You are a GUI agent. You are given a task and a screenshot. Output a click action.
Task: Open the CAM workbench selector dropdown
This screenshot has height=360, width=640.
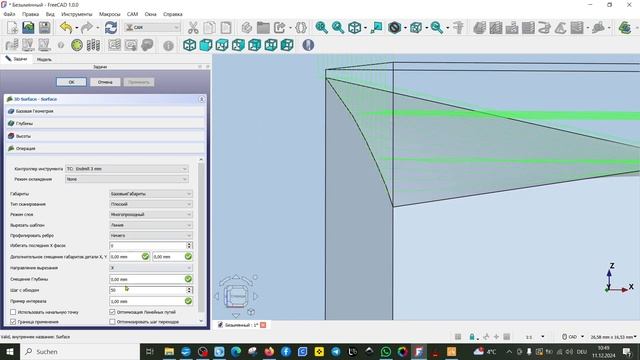[152, 27]
